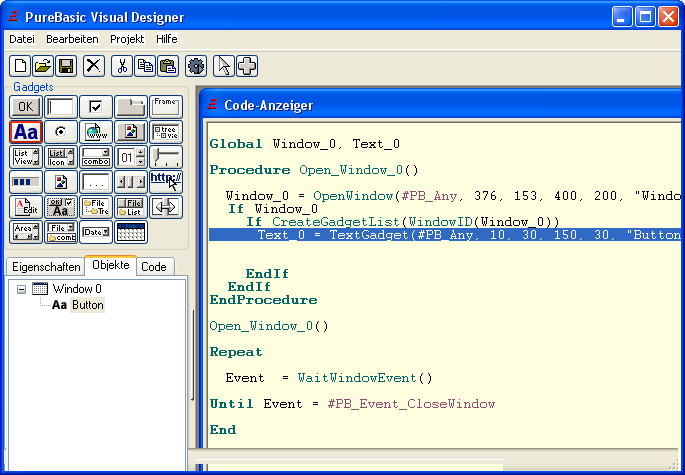Choose the File Tree explorer gadget
The height and width of the screenshot is (475, 685).
[96, 207]
